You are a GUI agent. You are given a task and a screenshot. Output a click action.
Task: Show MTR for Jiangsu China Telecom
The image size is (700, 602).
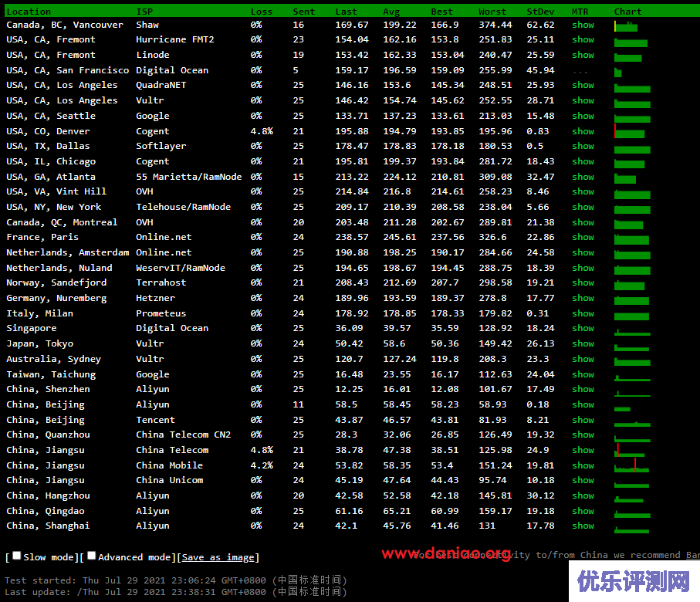coord(583,450)
